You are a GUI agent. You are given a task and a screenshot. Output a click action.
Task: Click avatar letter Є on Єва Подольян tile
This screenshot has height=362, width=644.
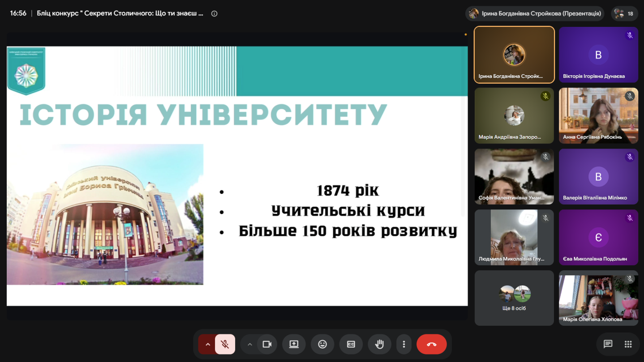[x=598, y=237]
